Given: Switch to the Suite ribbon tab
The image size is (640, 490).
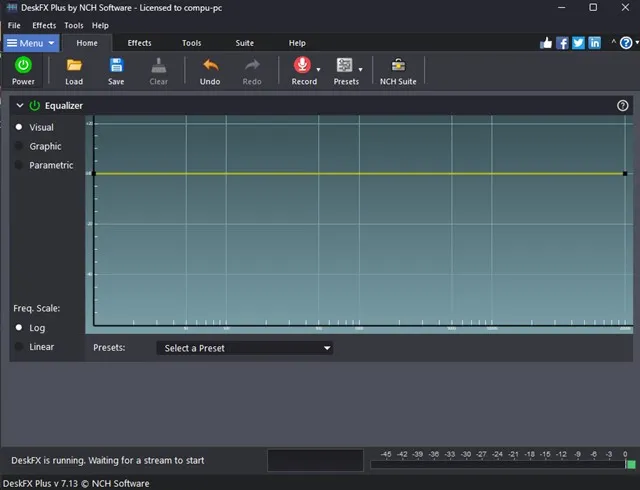Looking at the screenshot, I should click(244, 43).
